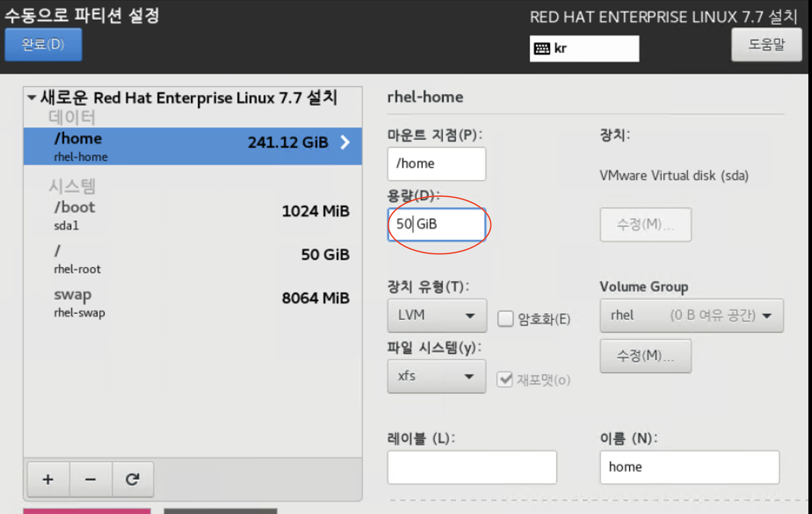The height and width of the screenshot is (514, 812).
Task: Click the plus icon to add mount point
Action: point(48,479)
